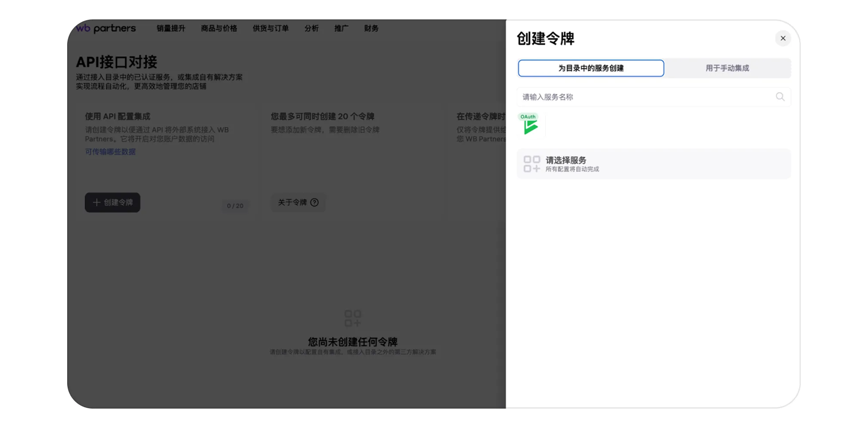
Task: Open the question mark help icon on 关于令牌
Action: (314, 203)
